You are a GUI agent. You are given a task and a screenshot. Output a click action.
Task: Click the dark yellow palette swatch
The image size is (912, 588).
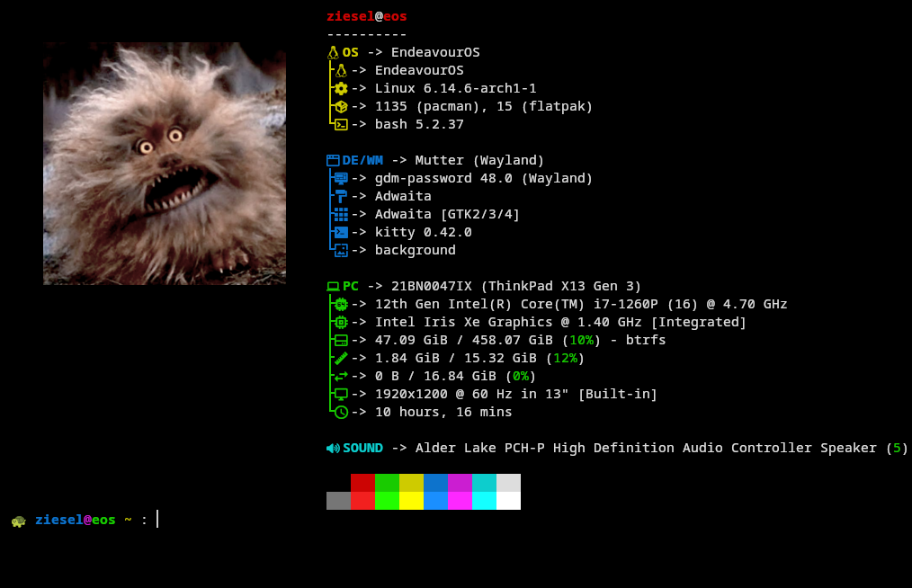[411, 483]
